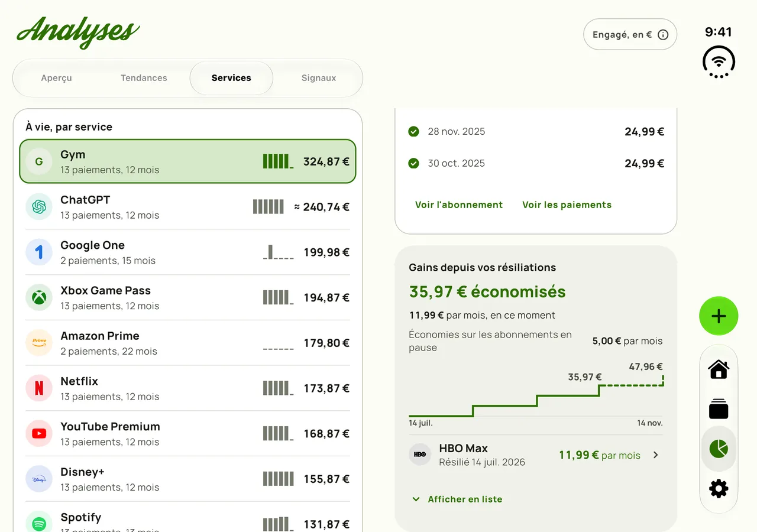Click the Amazon Prime logo icon
757x532 pixels.
click(x=39, y=343)
